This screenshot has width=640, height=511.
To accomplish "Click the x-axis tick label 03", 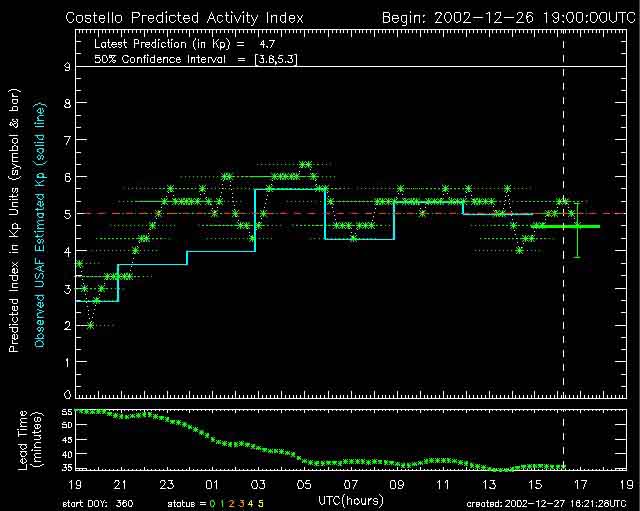I will click(257, 483).
